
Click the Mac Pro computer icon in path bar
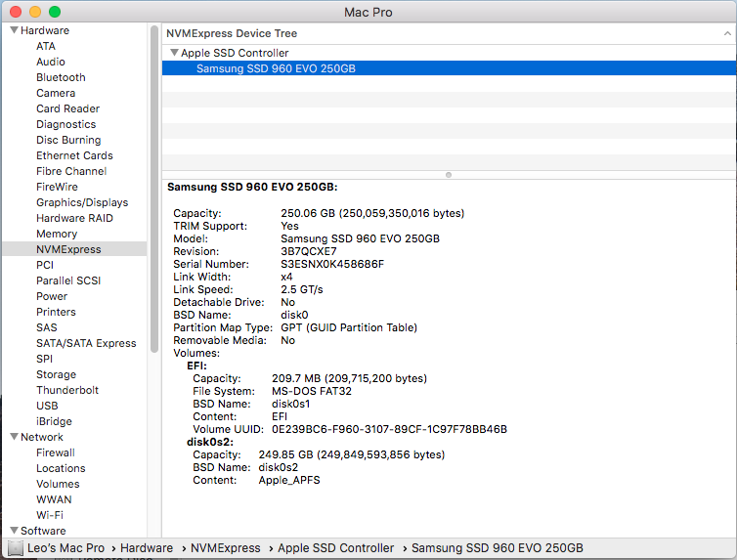coord(16,548)
